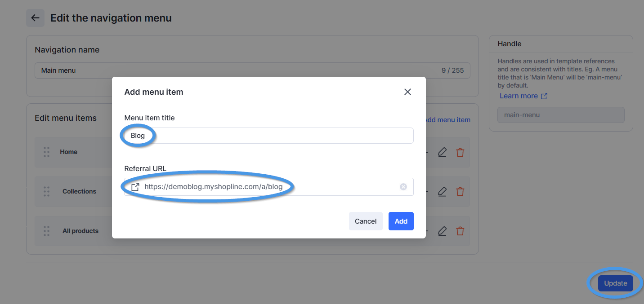644x304 pixels.
Task: Open the pencil editor for the Collections item
Action: click(x=442, y=192)
